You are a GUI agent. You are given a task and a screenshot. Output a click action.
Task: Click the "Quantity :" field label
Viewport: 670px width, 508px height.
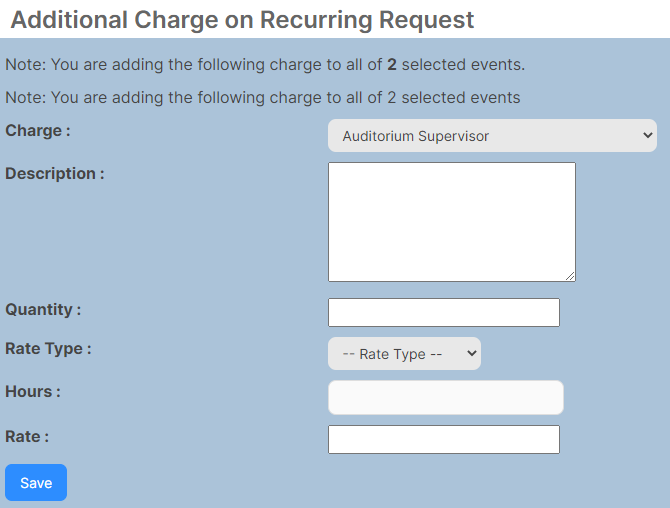pos(43,309)
